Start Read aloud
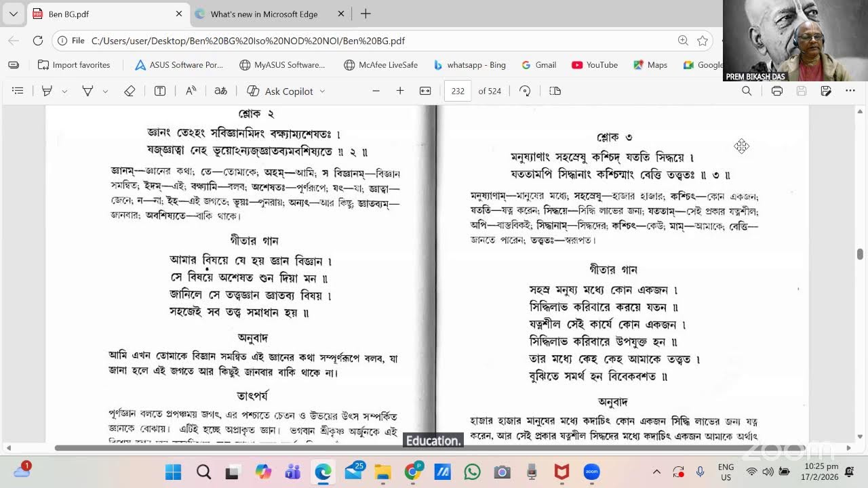Viewport: 868px width, 488px height. pyautogui.click(x=191, y=91)
